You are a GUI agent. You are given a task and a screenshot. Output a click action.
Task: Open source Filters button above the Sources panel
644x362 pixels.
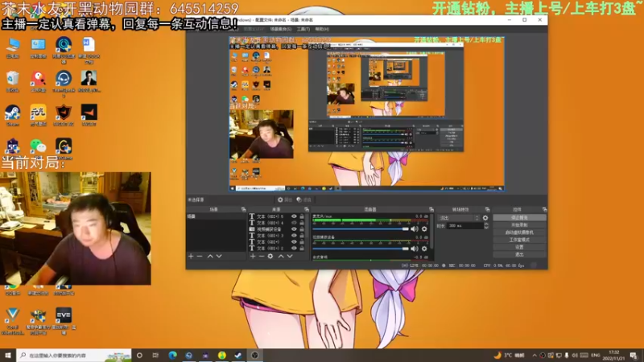tap(304, 200)
